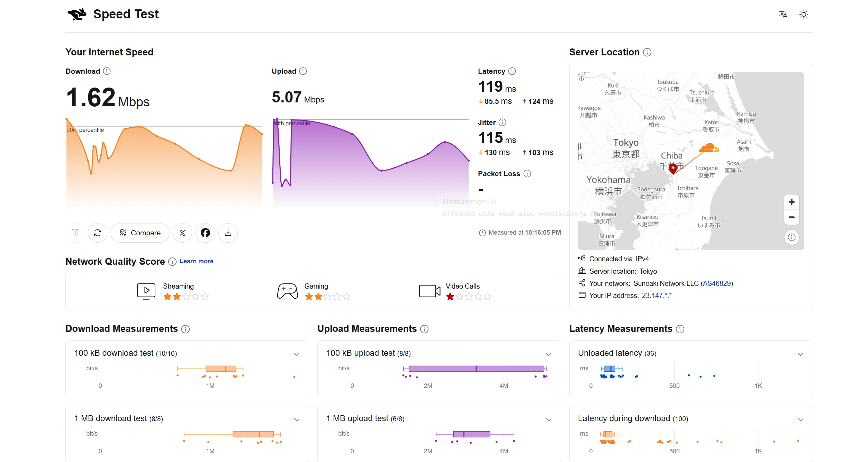Zoom out on the server map
The width and height of the screenshot is (868, 462).
click(792, 217)
